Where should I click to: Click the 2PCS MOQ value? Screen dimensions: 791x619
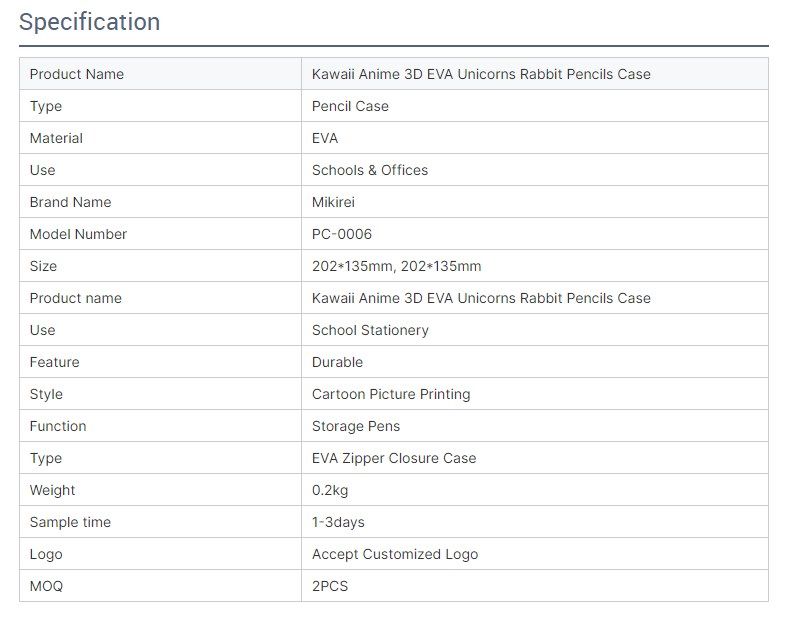(330, 586)
